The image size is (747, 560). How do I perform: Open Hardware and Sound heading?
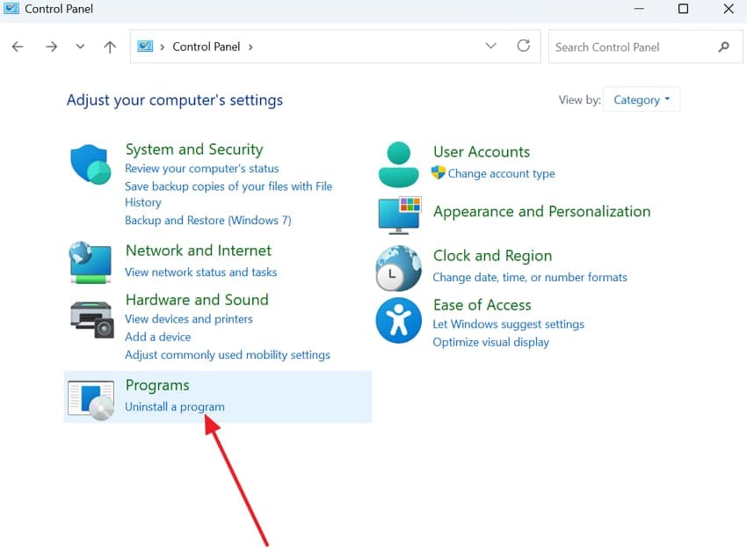point(197,300)
